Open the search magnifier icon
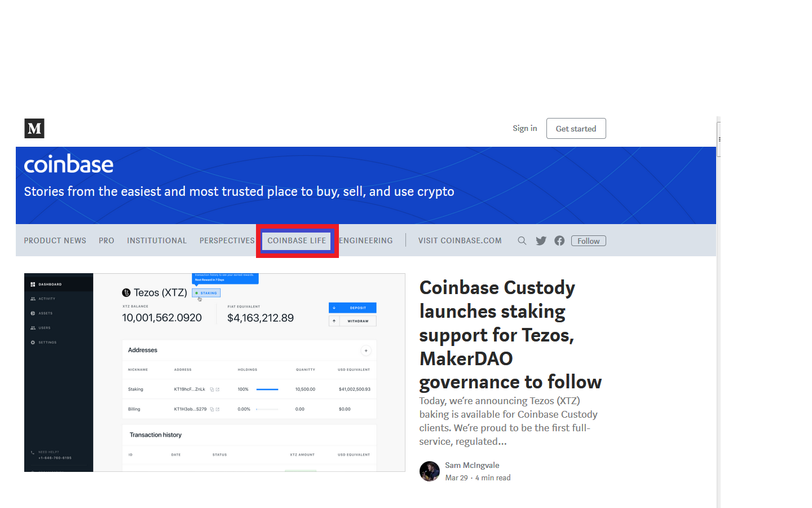Viewport: 812px width, 508px height. (522, 240)
